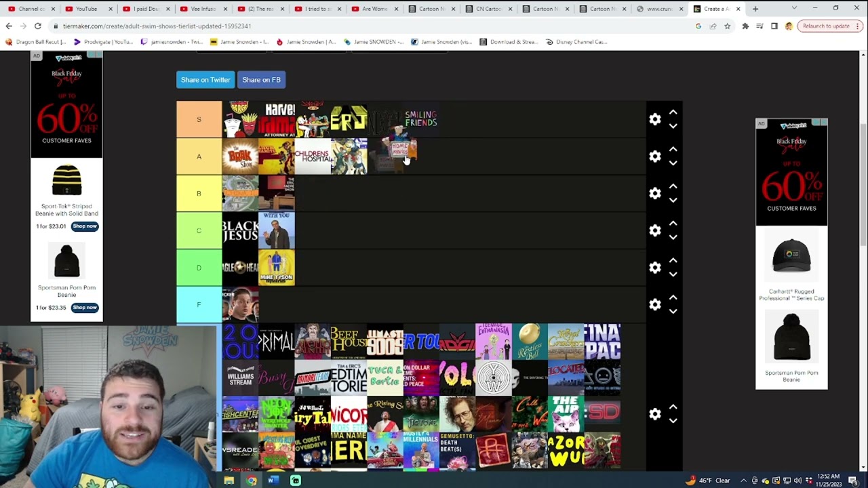Image resolution: width=868 pixels, height=488 pixels.
Task: Open Download & Stream bookmark
Action: tap(509, 42)
